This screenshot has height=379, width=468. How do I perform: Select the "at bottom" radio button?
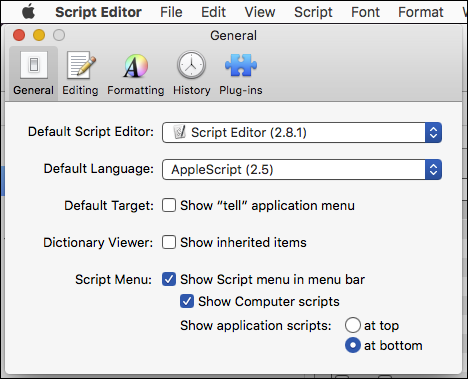[x=353, y=345]
